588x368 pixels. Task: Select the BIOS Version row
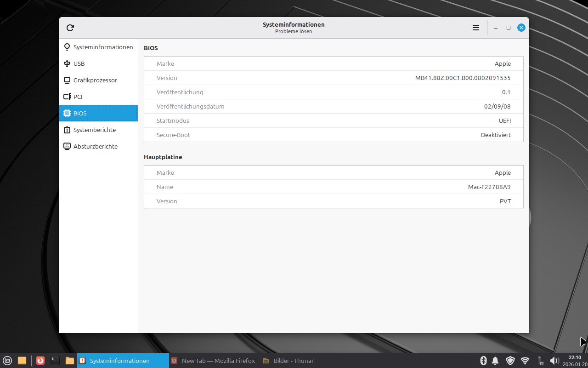click(x=334, y=78)
